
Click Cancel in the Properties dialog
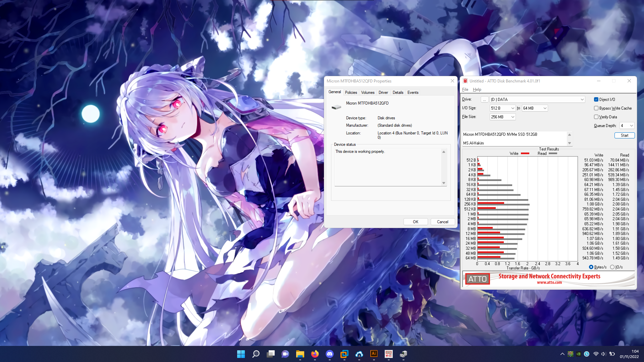442,222
